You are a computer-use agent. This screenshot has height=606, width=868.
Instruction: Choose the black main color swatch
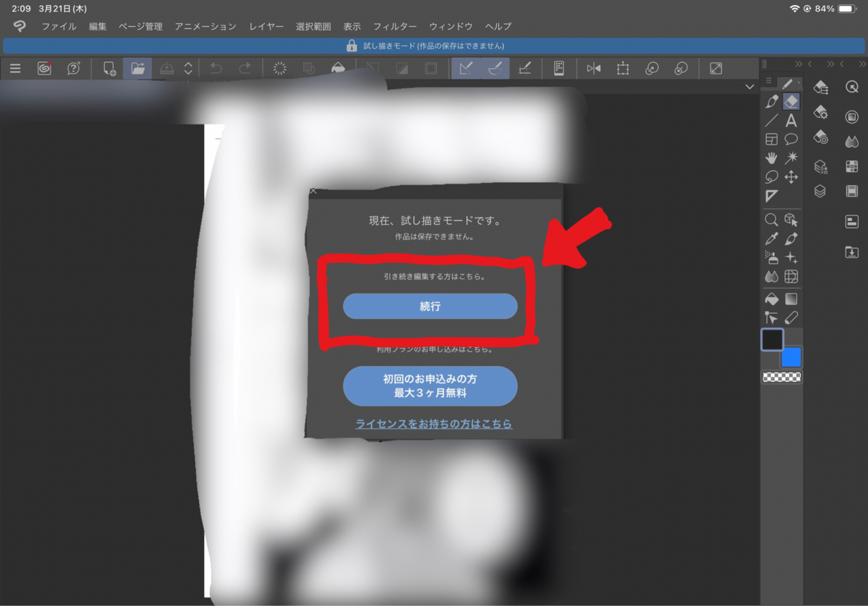coord(773,339)
